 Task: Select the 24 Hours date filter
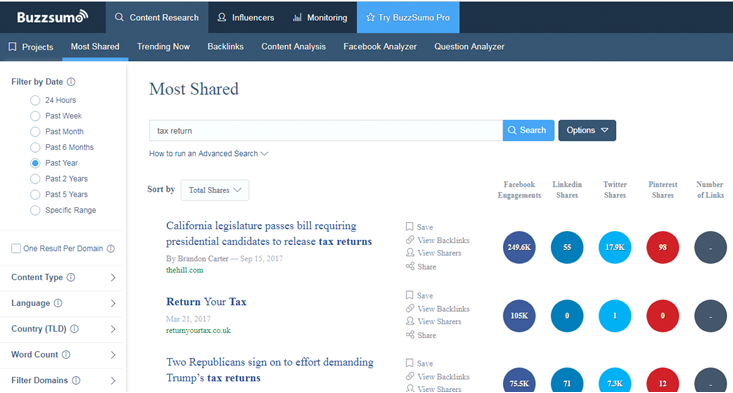point(35,100)
